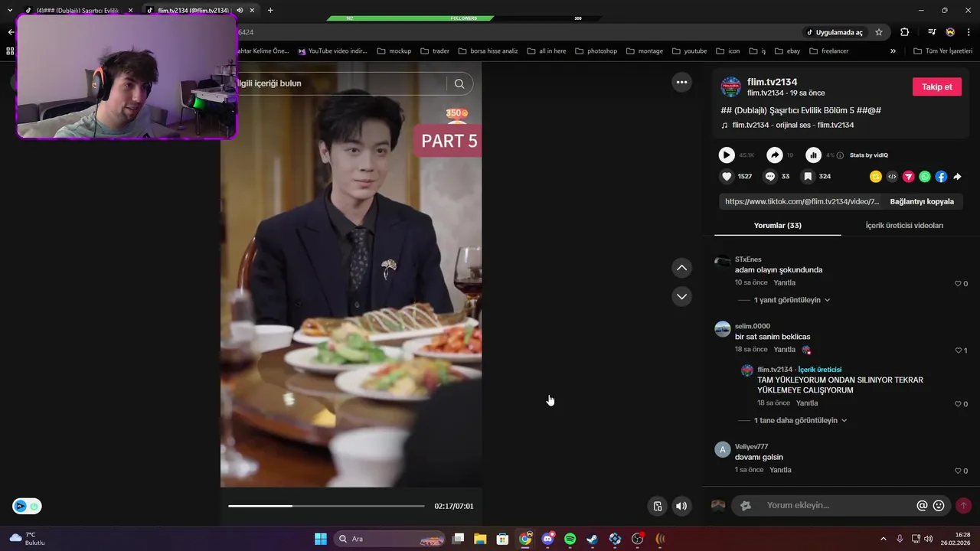Show hidden system tray icons chevron
The image size is (980, 551).
(883, 539)
